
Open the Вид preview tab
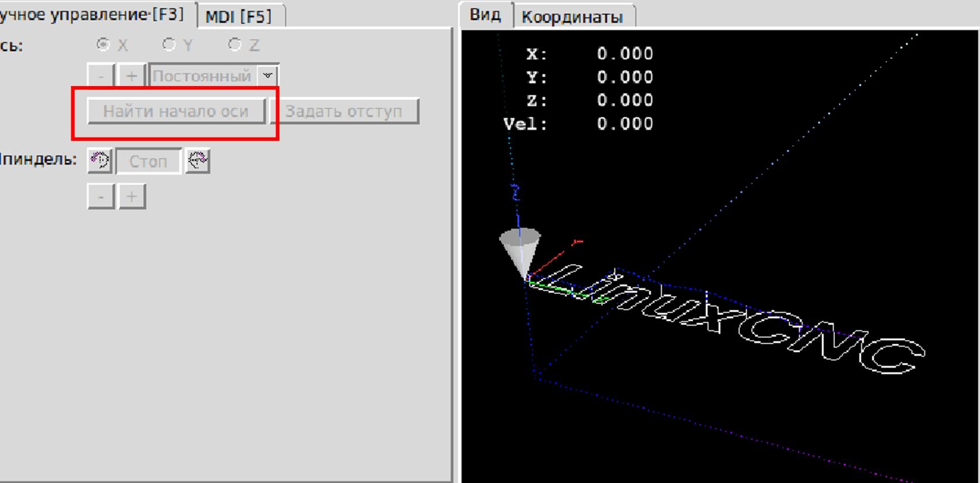coord(485,15)
